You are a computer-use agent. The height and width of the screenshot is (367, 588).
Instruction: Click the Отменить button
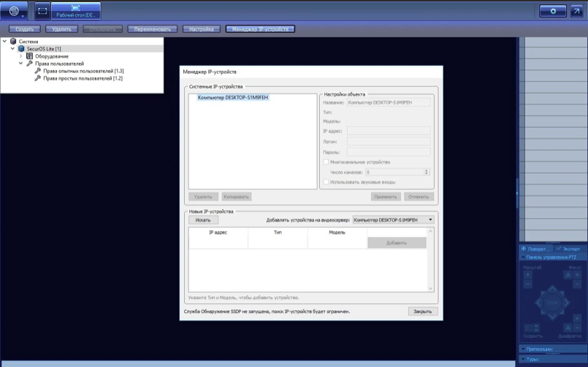pyautogui.click(x=419, y=197)
